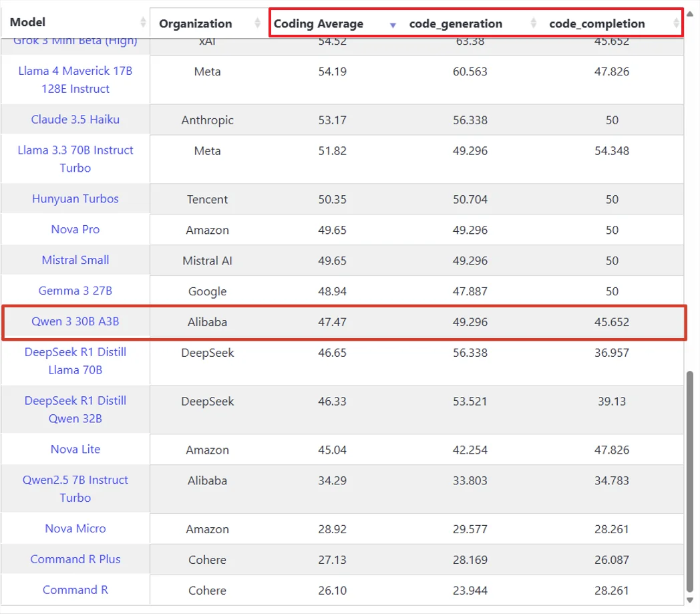Select the code_completion value 26.087
This screenshot has width=700, height=614.
tap(612, 559)
